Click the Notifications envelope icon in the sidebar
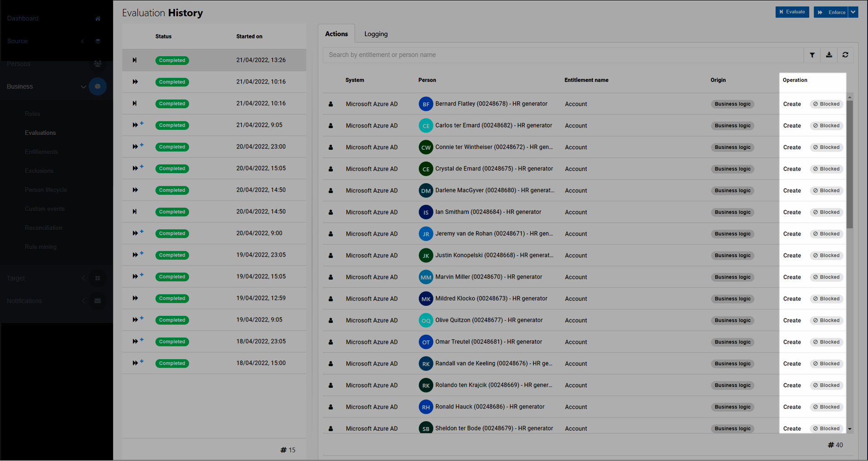Screen dimensions: 868x461 98,300
